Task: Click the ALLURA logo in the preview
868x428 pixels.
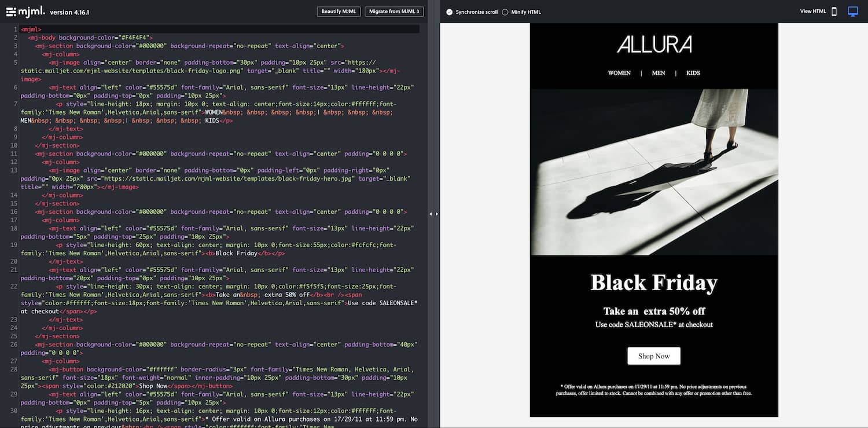Action: [653, 45]
